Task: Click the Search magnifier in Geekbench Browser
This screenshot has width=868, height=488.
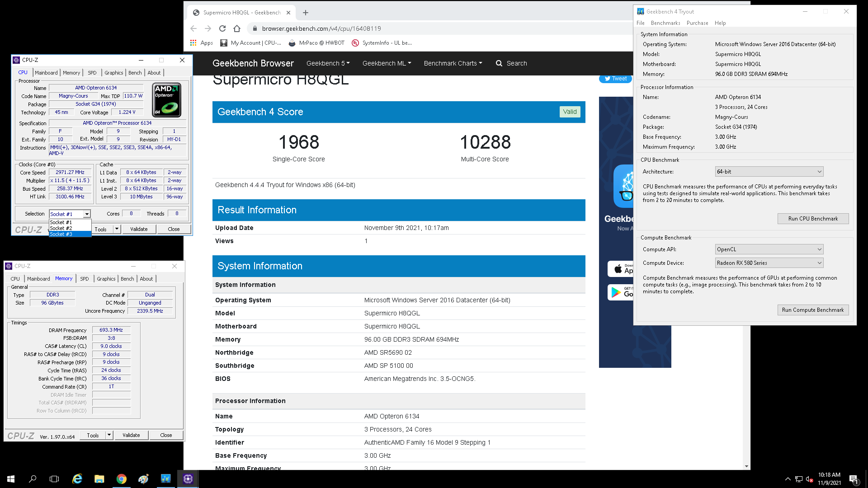Action: pyautogui.click(x=499, y=63)
